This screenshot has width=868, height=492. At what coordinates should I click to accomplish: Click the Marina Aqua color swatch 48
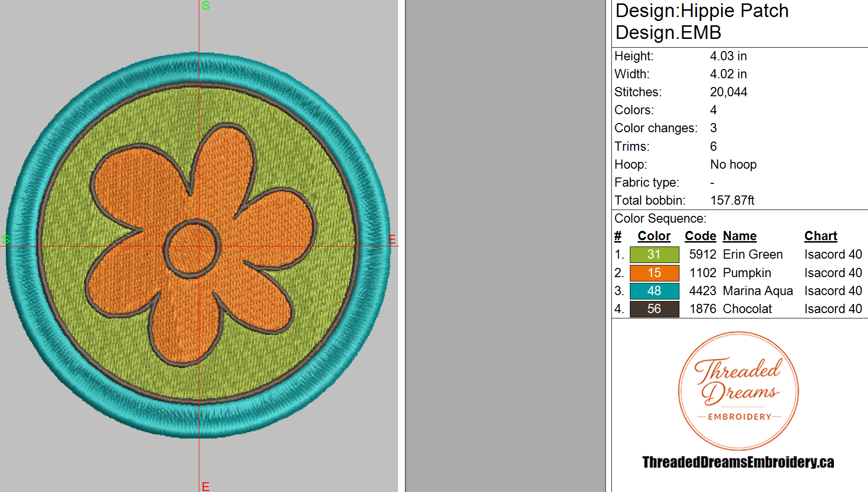[x=654, y=291]
